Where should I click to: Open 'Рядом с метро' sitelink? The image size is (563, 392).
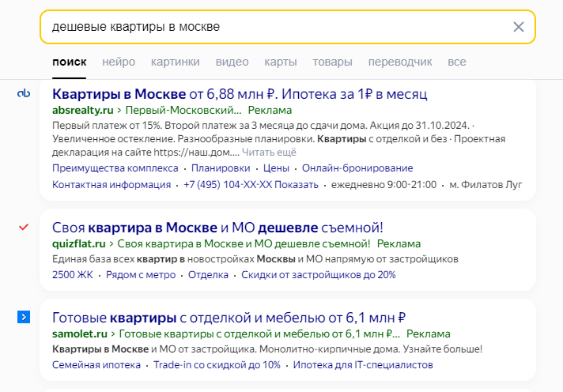tap(141, 274)
